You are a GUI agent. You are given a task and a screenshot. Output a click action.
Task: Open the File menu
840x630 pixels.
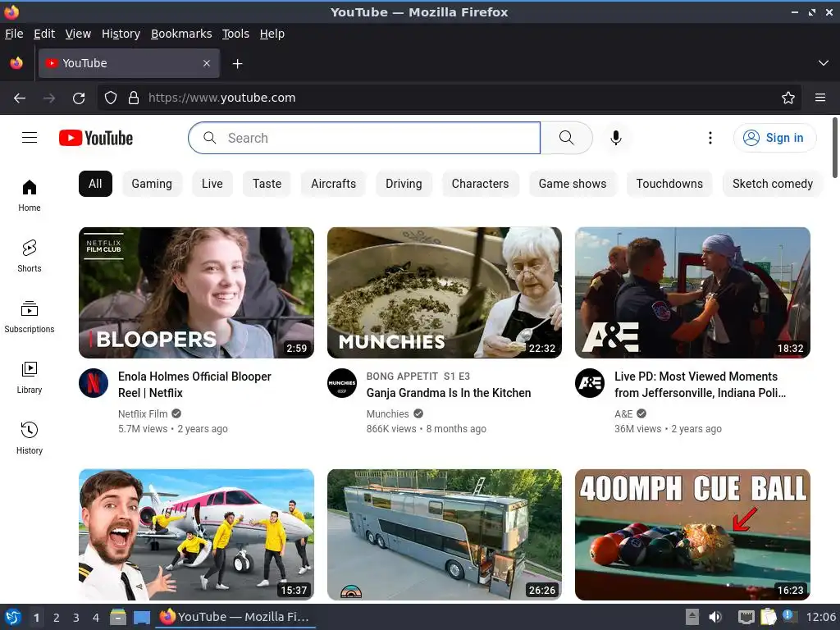point(14,34)
